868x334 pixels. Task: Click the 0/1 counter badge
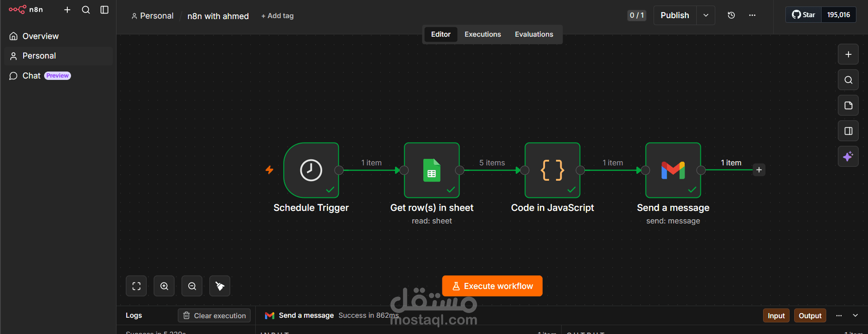click(637, 15)
